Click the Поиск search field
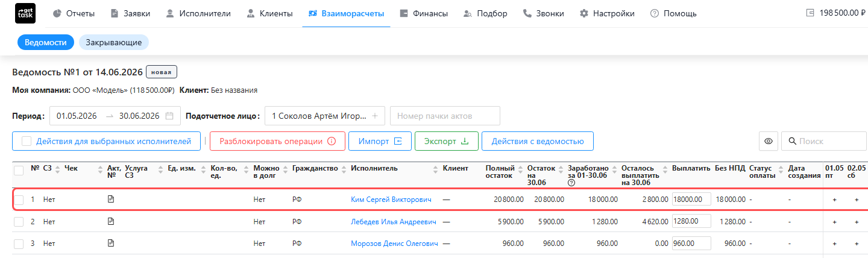The width and height of the screenshot is (868, 258). tap(824, 141)
